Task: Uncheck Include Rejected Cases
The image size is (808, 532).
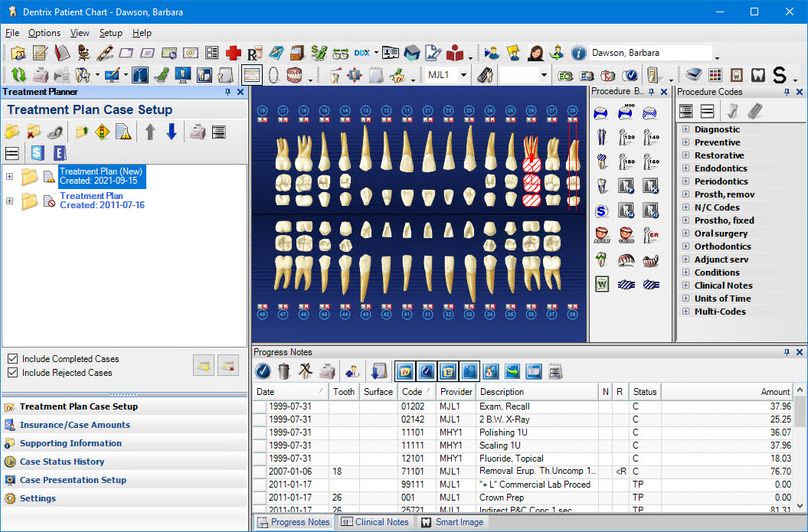Action: click(12, 373)
